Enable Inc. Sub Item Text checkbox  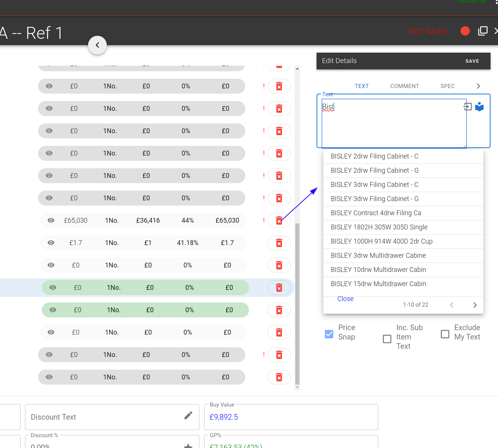(387, 339)
